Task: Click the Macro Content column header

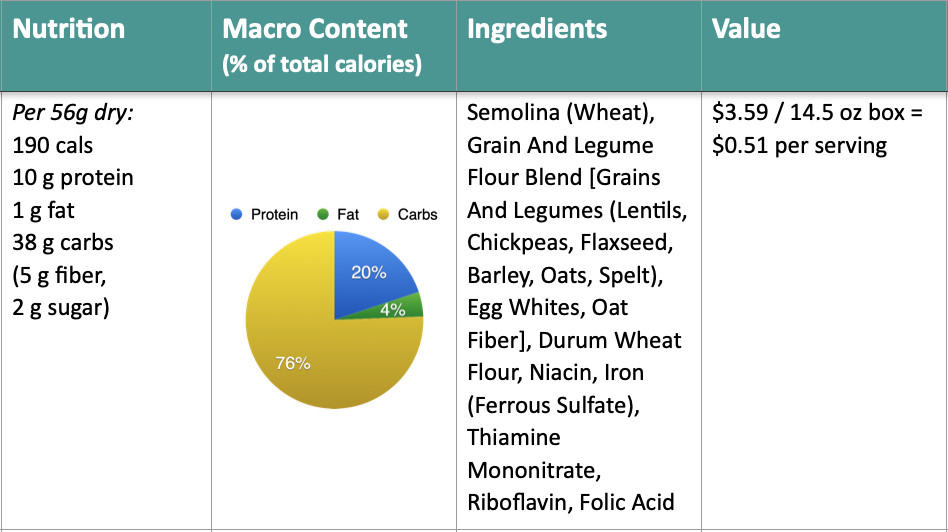Action: tap(322, 46)
